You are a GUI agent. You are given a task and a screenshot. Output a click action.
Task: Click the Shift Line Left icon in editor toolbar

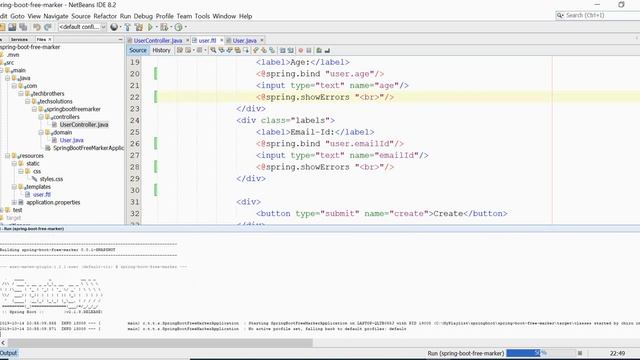[x=282, y=50]
